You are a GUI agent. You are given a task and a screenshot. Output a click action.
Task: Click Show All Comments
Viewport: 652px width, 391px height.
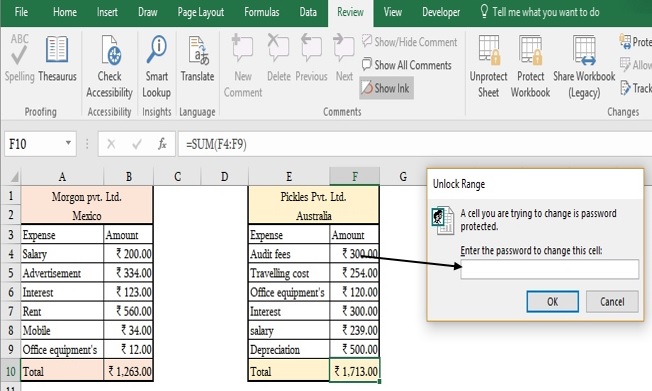pos(407,65)
